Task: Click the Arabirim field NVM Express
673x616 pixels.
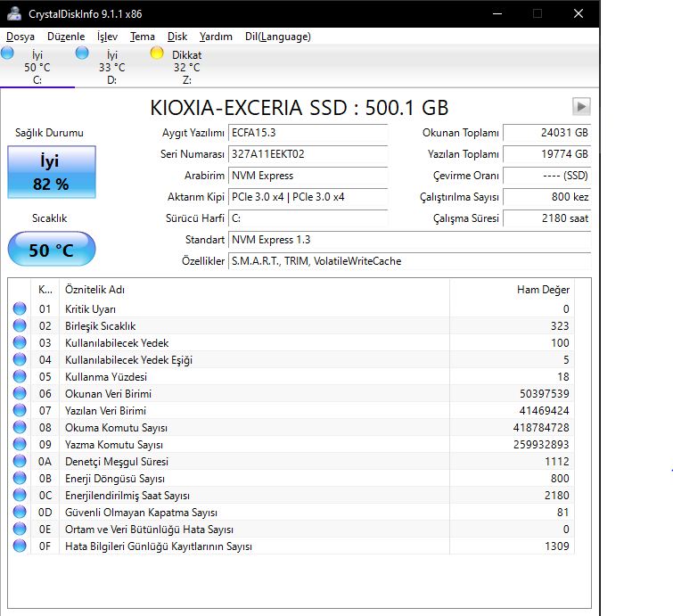Action: click(x=308, y=176)
